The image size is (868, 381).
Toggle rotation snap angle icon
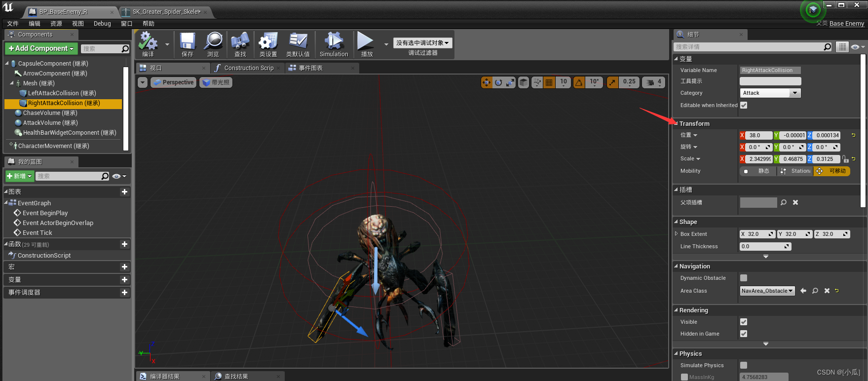click(579, 82)
